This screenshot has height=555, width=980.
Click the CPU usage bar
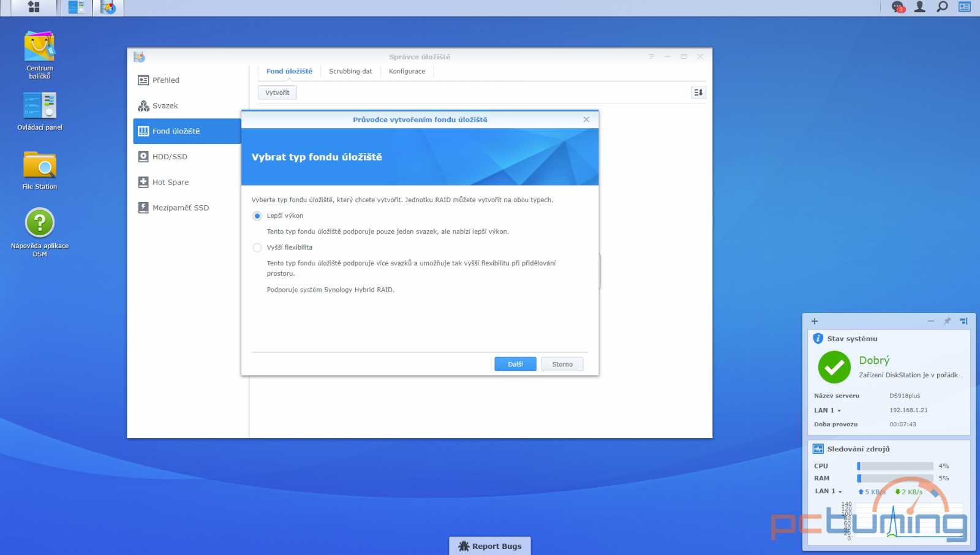(895, 466)
